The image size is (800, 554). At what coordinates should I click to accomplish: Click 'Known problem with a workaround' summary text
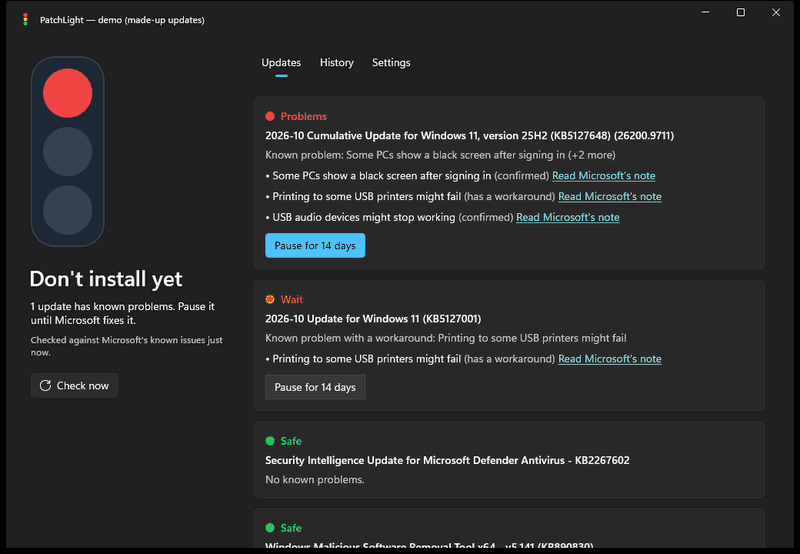(446, 338)
